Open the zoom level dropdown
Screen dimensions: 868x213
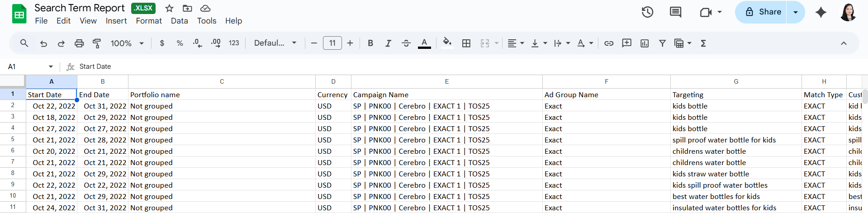pos(127,43)
